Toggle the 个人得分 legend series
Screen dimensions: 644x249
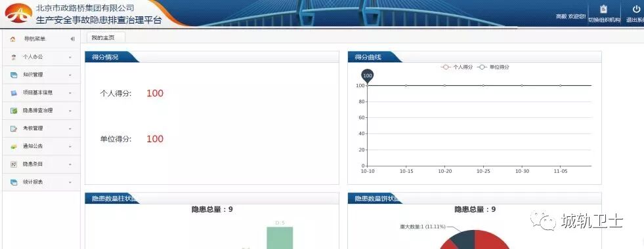tap(457, 67)
